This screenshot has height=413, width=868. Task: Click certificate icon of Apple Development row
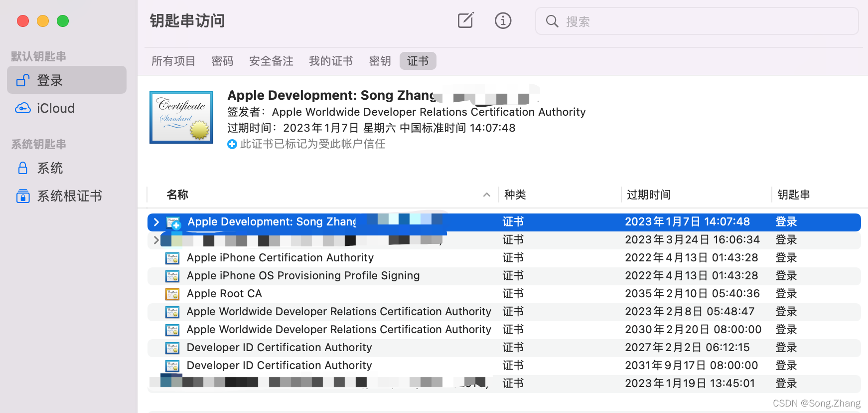(x=173, y=222)
